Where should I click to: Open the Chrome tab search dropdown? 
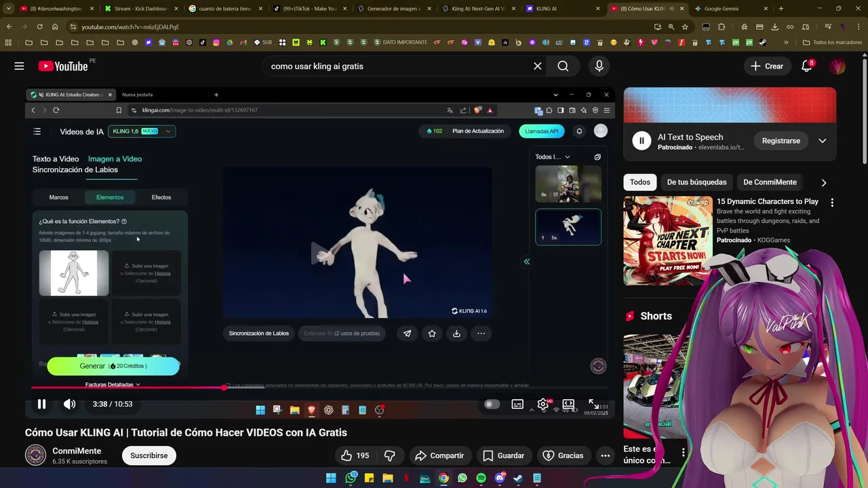click(8, 9)
